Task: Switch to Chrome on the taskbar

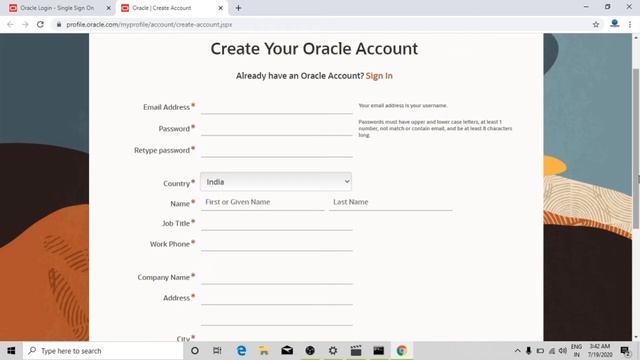Action: [402, 351]
